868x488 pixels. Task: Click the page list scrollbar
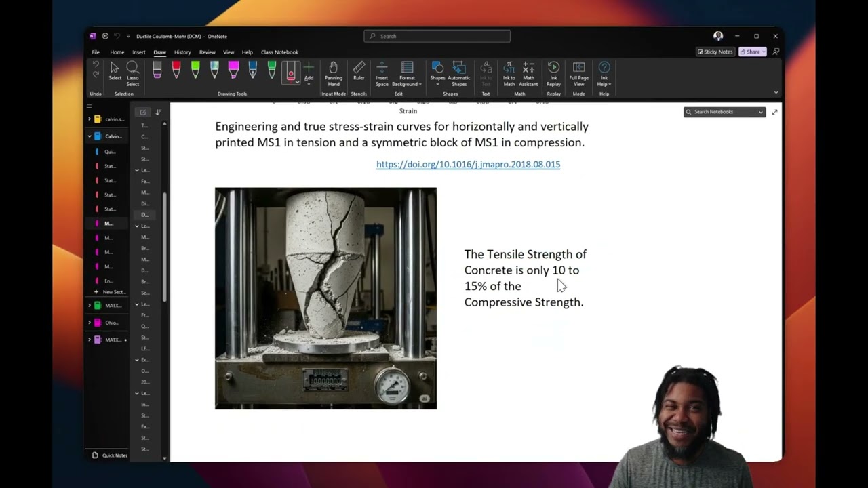(165, 247)
